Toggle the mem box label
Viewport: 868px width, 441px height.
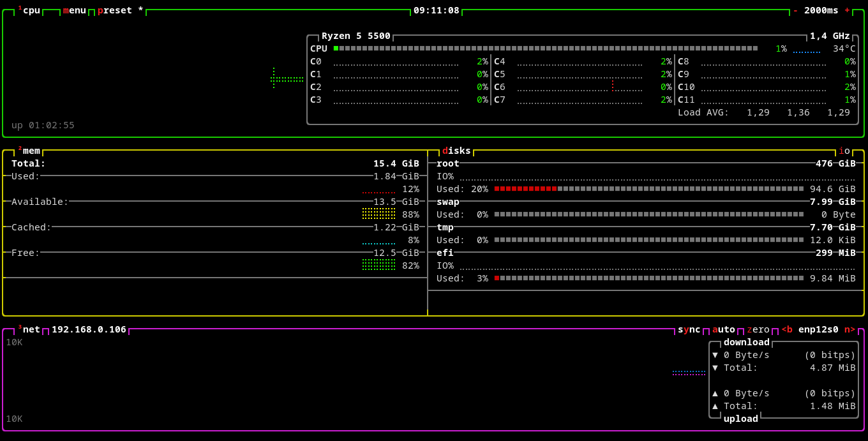pyautogui.click(x=31, y=151)
